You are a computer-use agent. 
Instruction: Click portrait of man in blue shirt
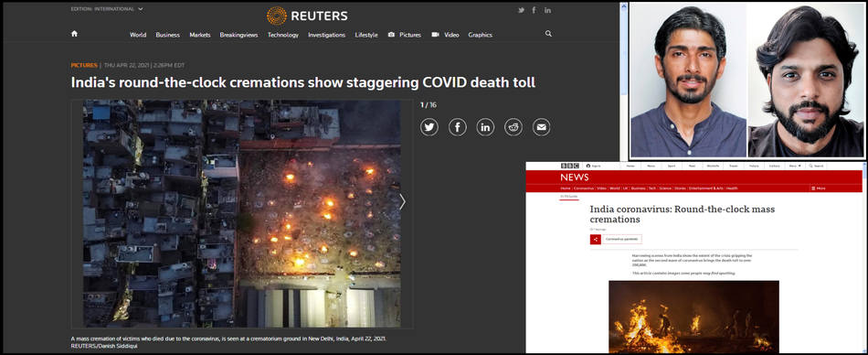[x=689, y=81]
